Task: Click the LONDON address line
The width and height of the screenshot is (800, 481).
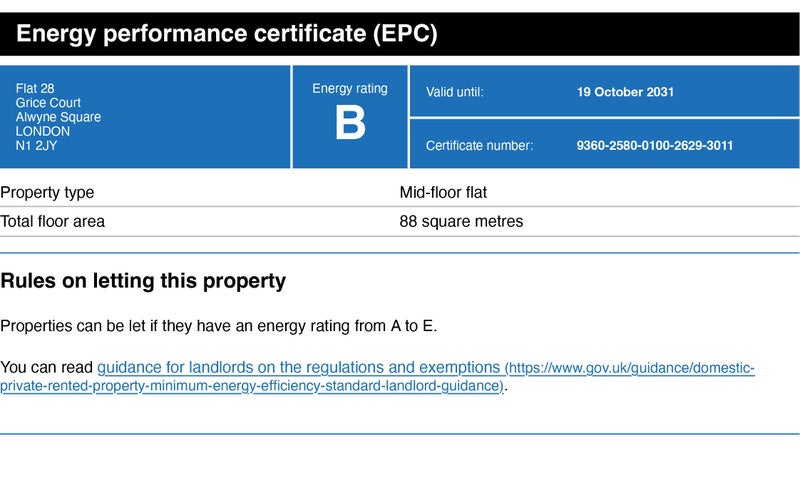Action: [x=43, y=131]
